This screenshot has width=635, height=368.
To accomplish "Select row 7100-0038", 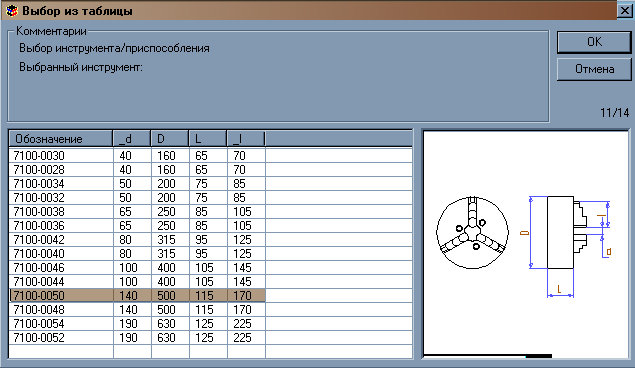I will (137, 212).
